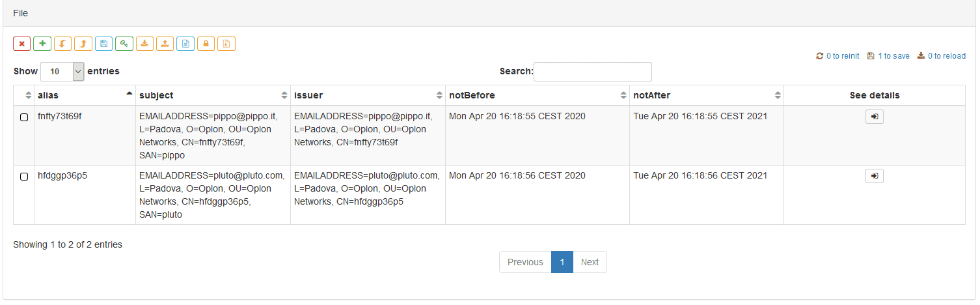Tick the checkbox for alias hfdggp36p5
The width and height of the screenshot is (980, 305).
(x=24, y=177)
